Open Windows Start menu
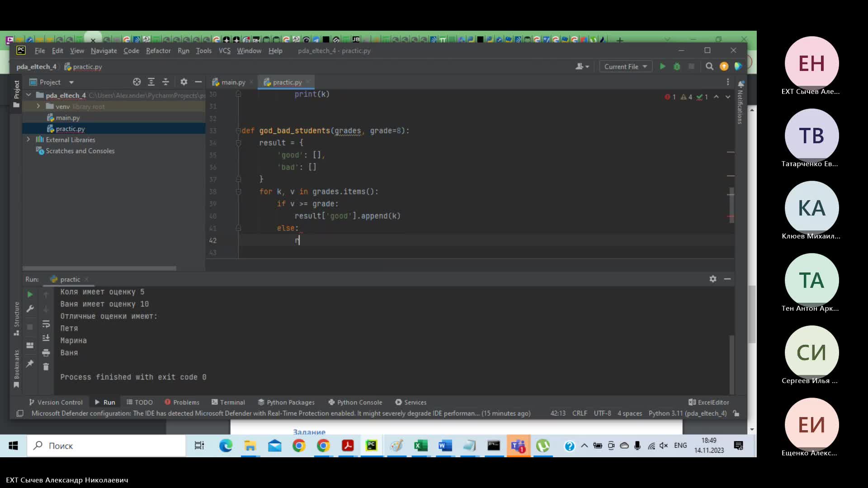868x488 pixels. point(13,446)
